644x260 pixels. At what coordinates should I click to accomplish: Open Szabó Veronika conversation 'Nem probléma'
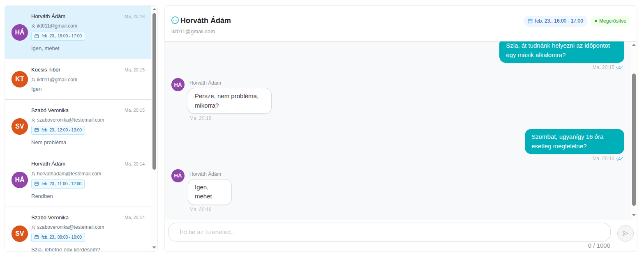pos(78,127)
